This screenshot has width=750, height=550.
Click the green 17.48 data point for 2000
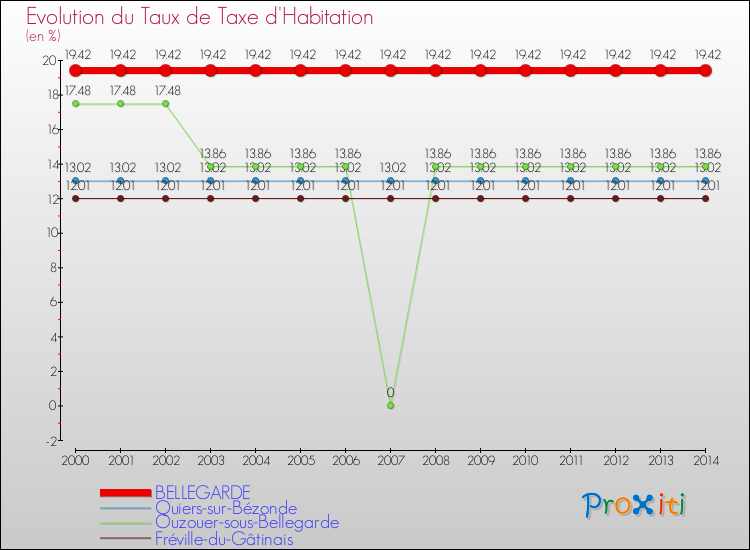[x=76, y=104]
